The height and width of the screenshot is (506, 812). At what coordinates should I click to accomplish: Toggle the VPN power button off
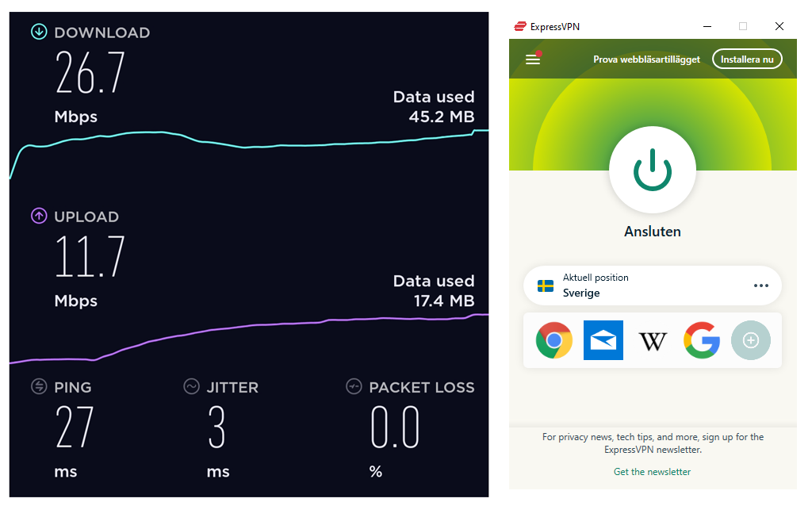(652, 170)
